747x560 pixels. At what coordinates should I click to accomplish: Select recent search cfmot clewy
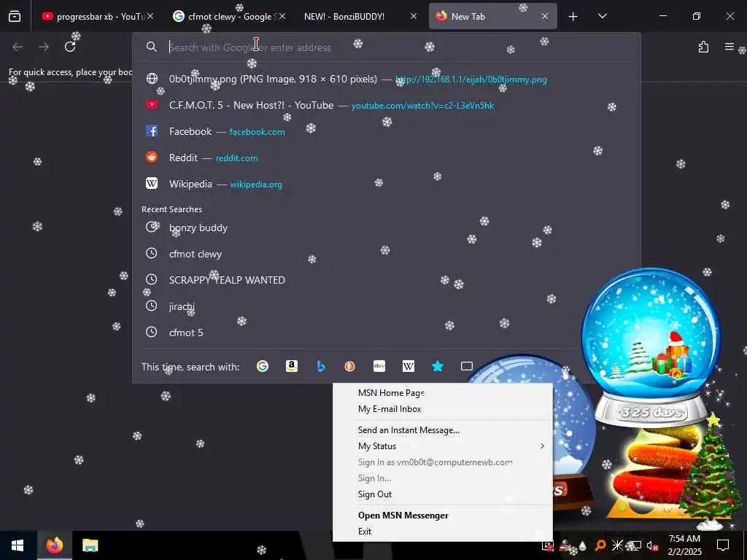tap(387, 254)
